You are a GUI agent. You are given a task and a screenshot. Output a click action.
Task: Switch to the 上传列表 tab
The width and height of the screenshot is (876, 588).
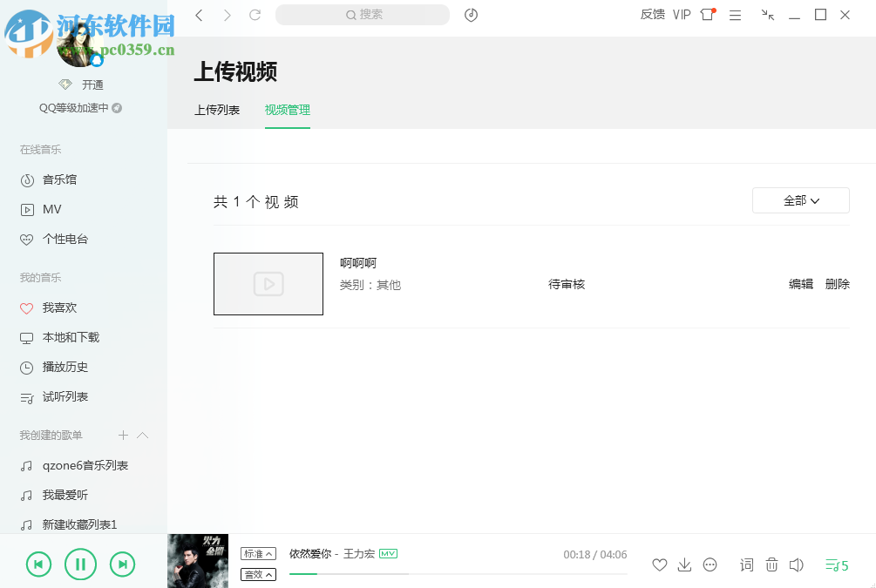217,110
